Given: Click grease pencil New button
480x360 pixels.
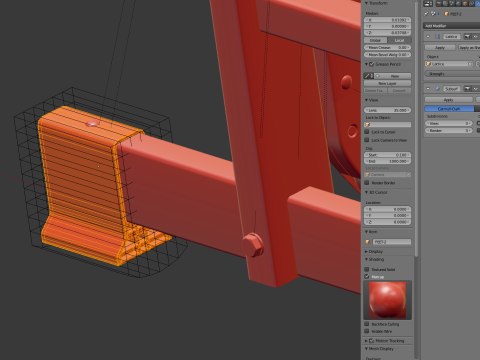Looking at the screenshot, I should 392,76.
